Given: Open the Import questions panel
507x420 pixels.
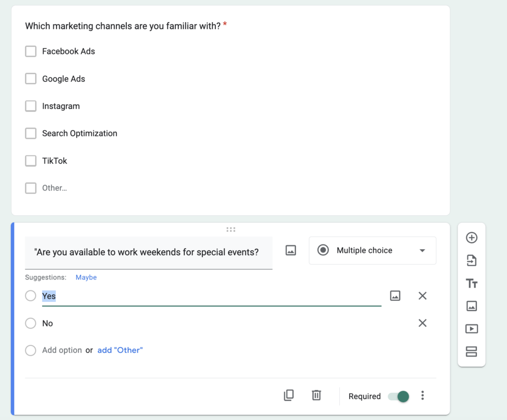Looking at the screenshot, I should [471, 260].
